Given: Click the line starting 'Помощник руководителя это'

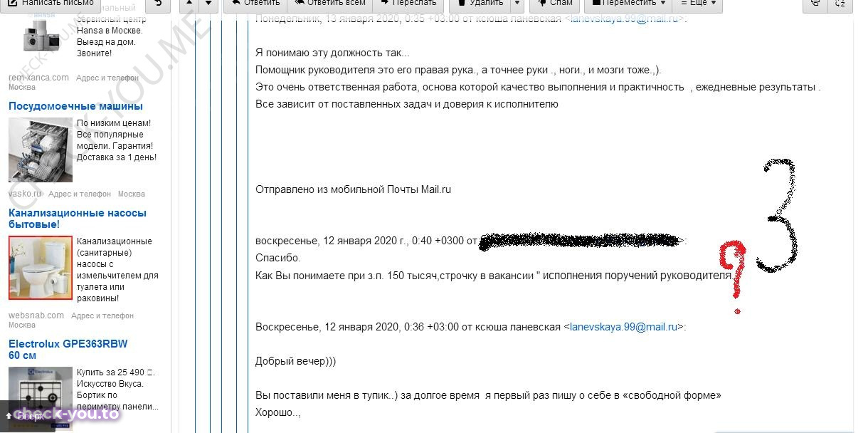Looking at the screenshot, I should [458, 70].
